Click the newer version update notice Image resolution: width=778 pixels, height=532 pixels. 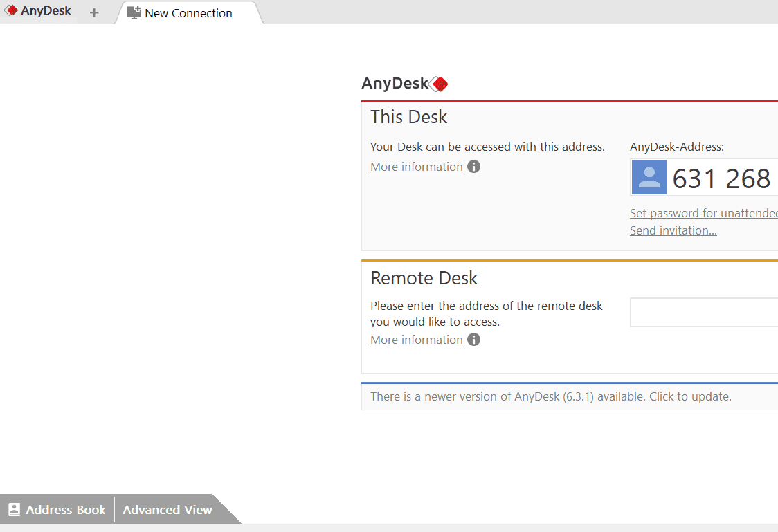(550, 396)
